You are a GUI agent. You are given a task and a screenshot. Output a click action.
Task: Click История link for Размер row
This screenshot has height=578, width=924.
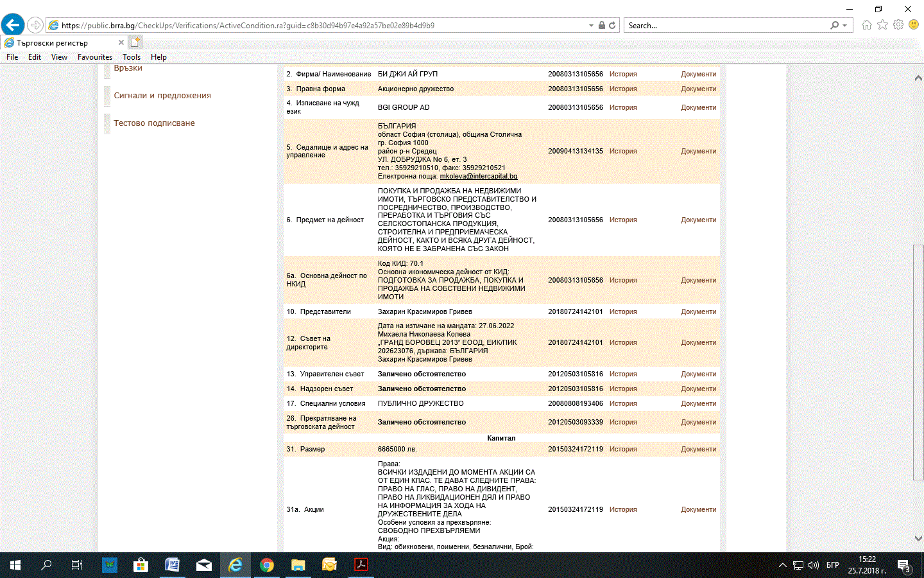pos(623,449)
